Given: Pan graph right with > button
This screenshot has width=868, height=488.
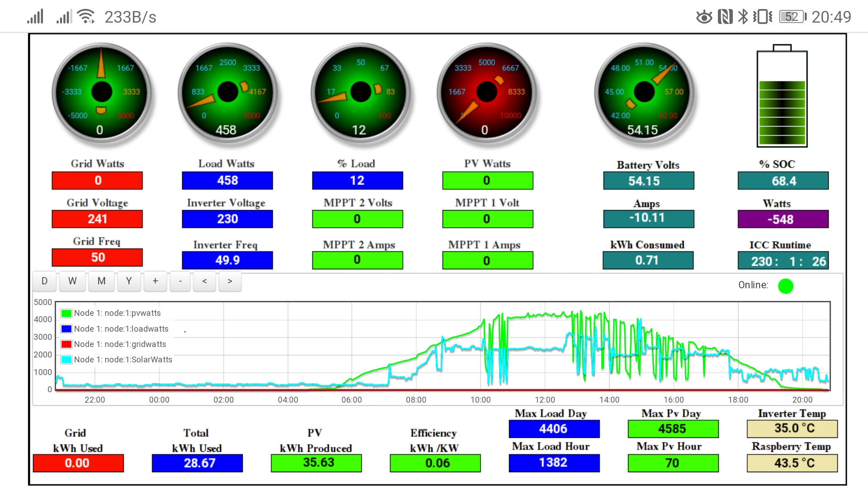Looking at the screenshot, I should coord(230,281).
